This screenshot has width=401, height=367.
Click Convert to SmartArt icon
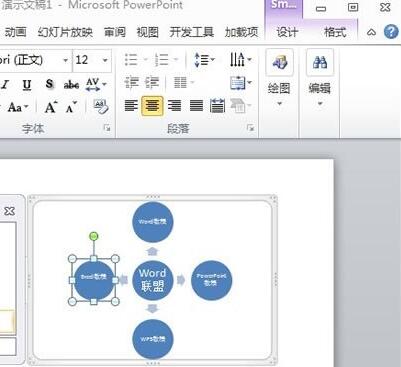coord(240,106)
